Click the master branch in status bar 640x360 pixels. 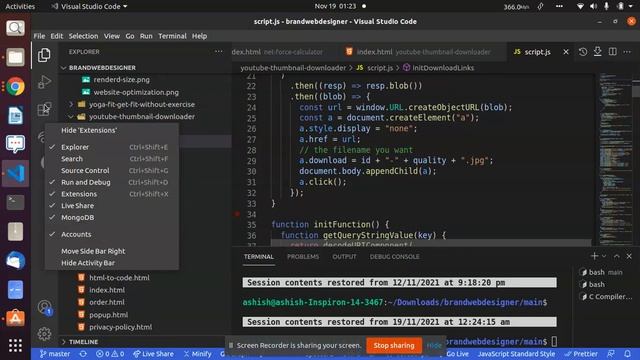(x=55, y=354)
